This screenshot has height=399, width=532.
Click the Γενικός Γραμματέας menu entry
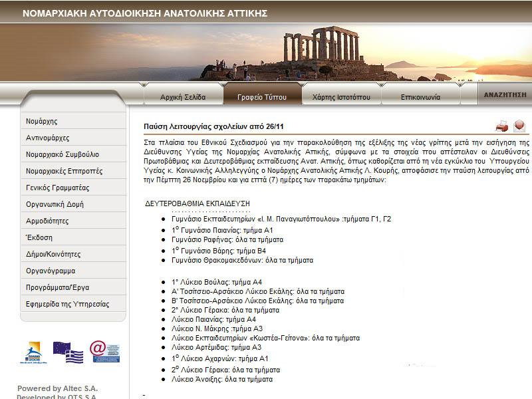(73, 188)
